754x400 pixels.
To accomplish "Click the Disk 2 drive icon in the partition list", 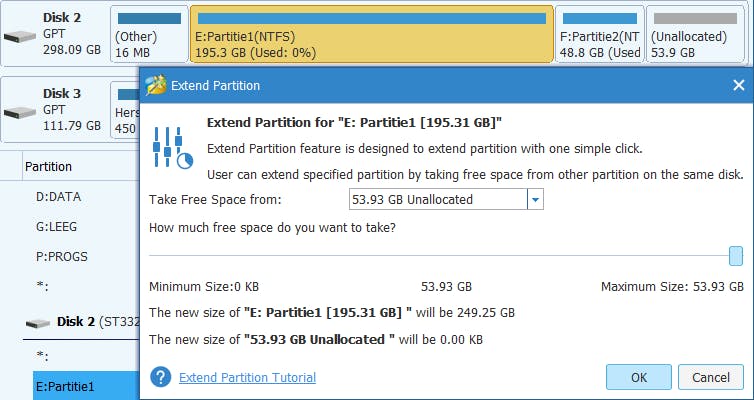I will click(38, 322).
